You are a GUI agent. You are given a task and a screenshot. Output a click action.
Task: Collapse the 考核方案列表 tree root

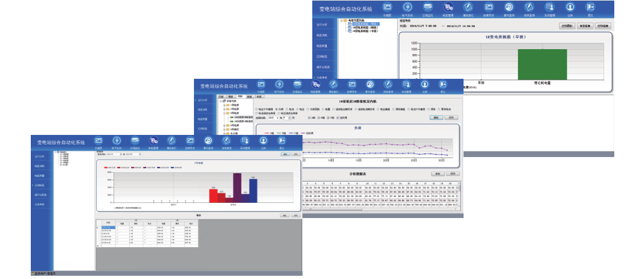[341, 20]
